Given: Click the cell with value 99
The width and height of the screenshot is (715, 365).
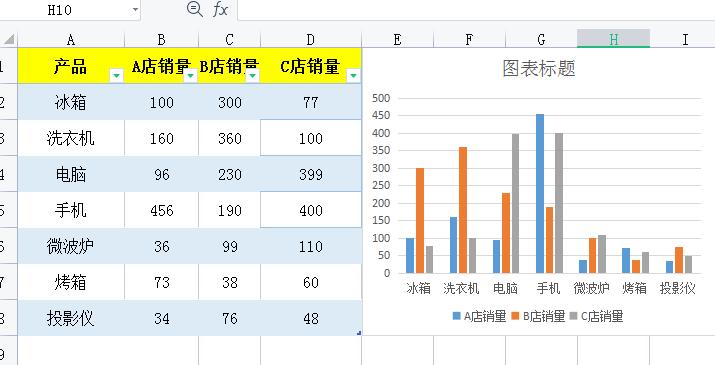Looking at the screenshot, I should pyautogui.click(x=229, y=246).
